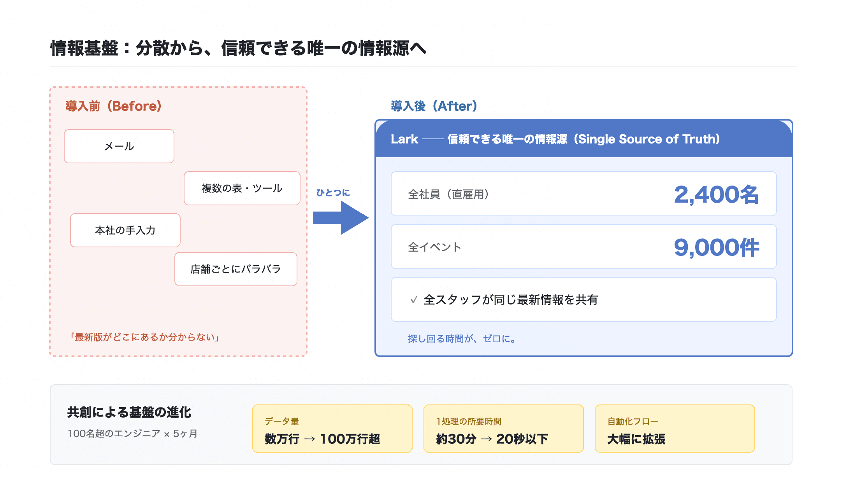Click the 9,000件 figure
The height and width of the screenshot is (504, 847).
click(x=716, y=247)
